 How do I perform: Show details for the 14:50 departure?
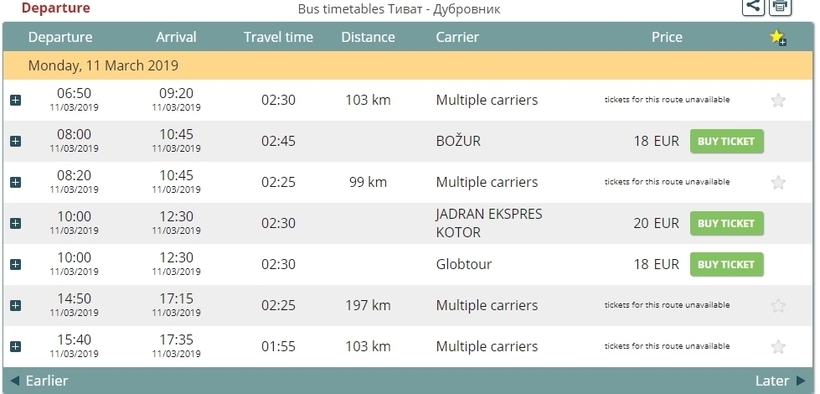point(16,305)
